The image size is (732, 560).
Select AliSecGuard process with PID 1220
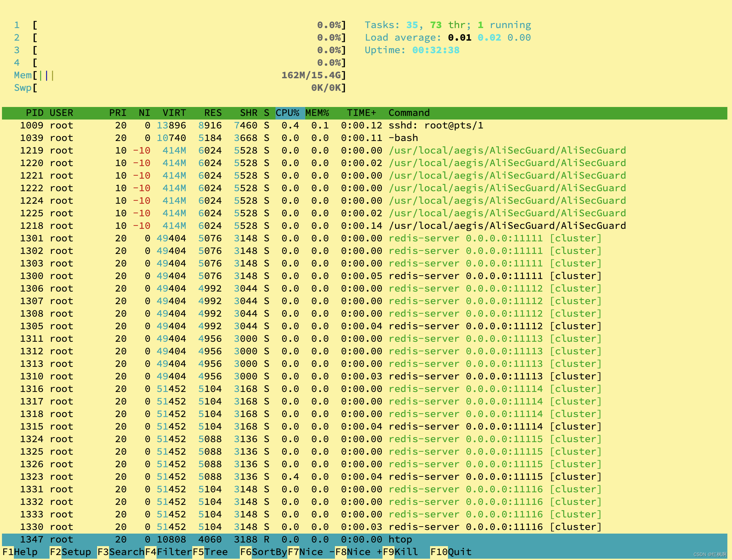click(x=364, y=163)
